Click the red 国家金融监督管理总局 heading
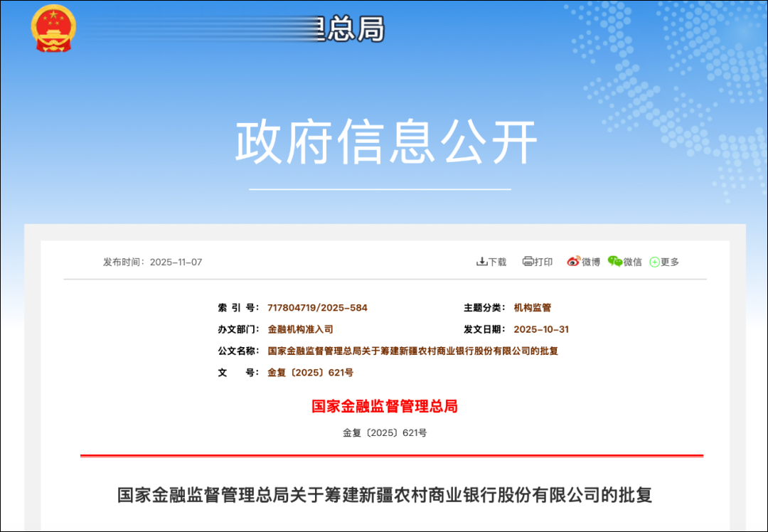The width and height of the screenshot is (768, 532). 384,405
